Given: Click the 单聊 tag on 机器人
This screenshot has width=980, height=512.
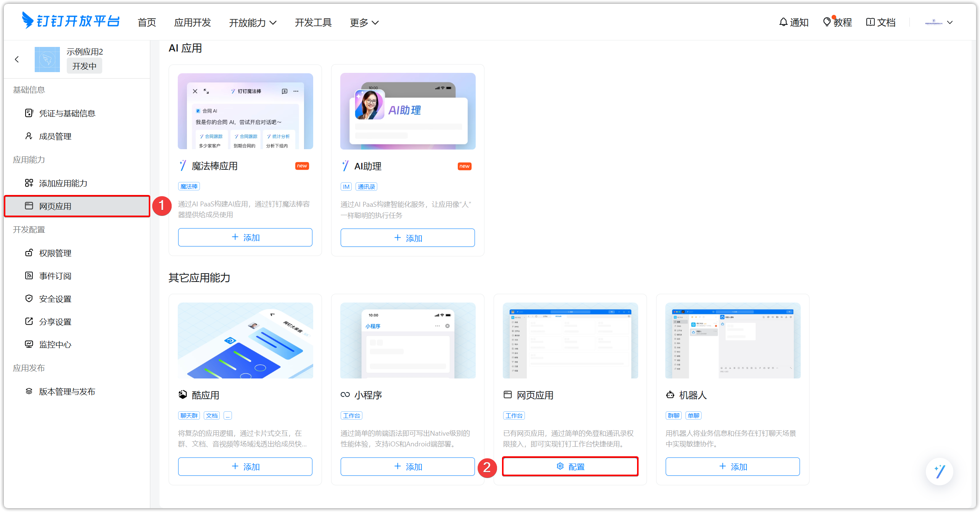Looking at the screenshot, I should [694, 415].
